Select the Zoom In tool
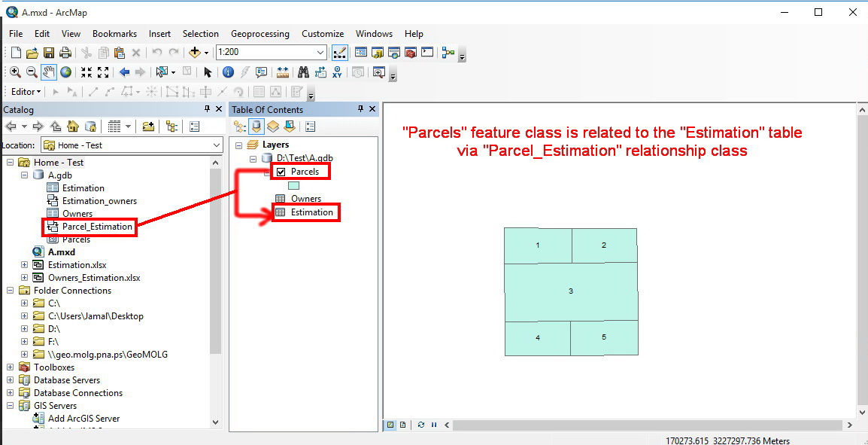The width and height of the screenshot is (868, 445). coord(15,72)
